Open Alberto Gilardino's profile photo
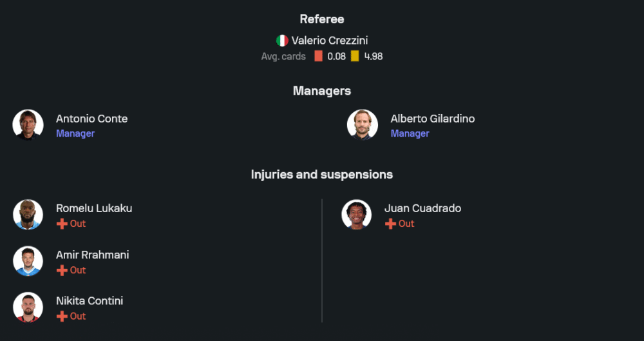 point(362,124)
